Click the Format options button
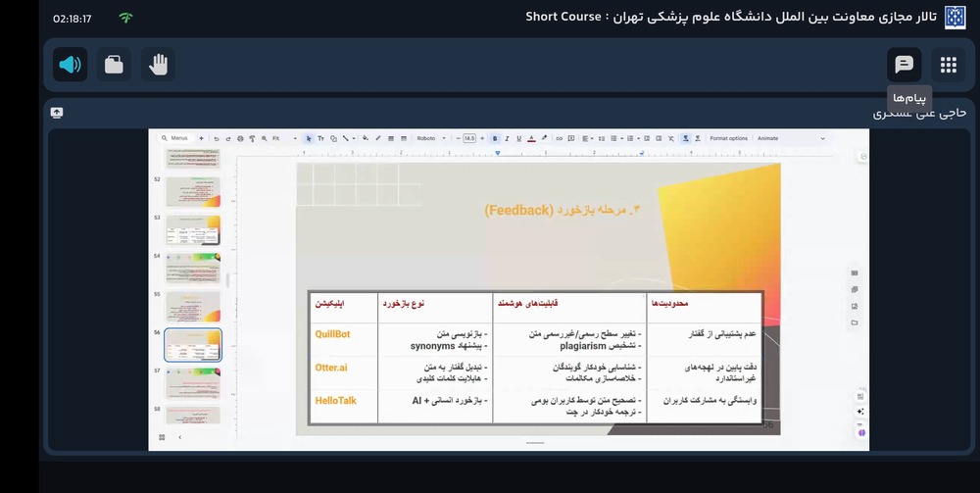Viewport: 980px width, 493px height. click(728, 138)
